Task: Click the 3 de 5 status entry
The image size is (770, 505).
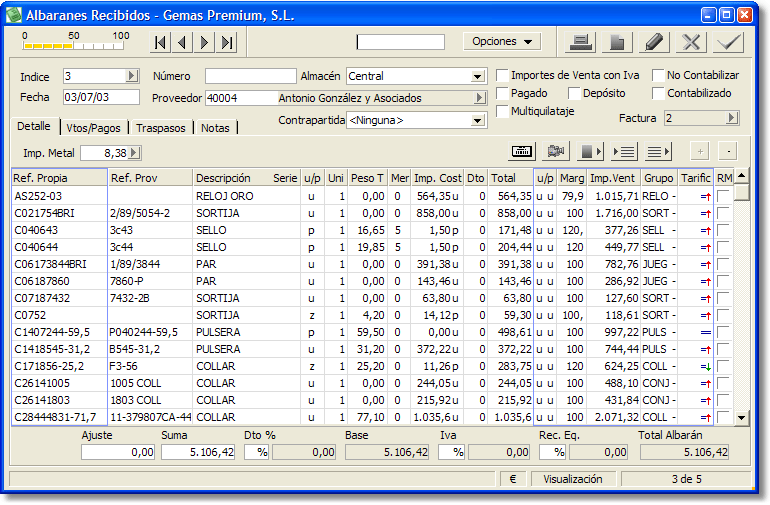Action: (x=686, y=479)
